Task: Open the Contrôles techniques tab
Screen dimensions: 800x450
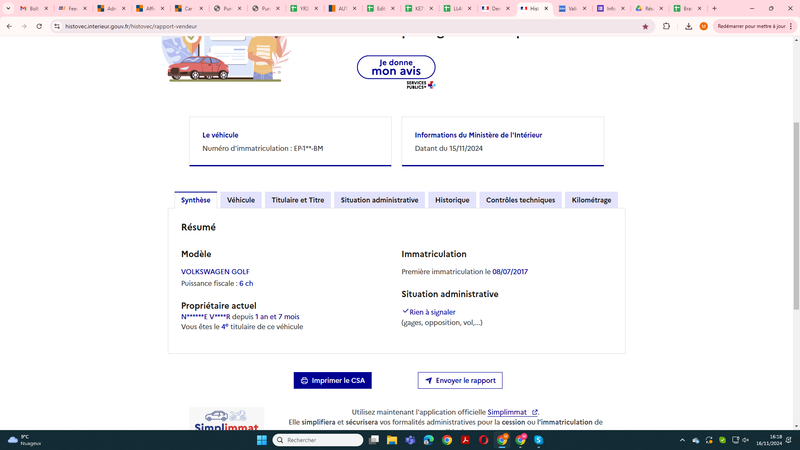Action: point(520,200)
